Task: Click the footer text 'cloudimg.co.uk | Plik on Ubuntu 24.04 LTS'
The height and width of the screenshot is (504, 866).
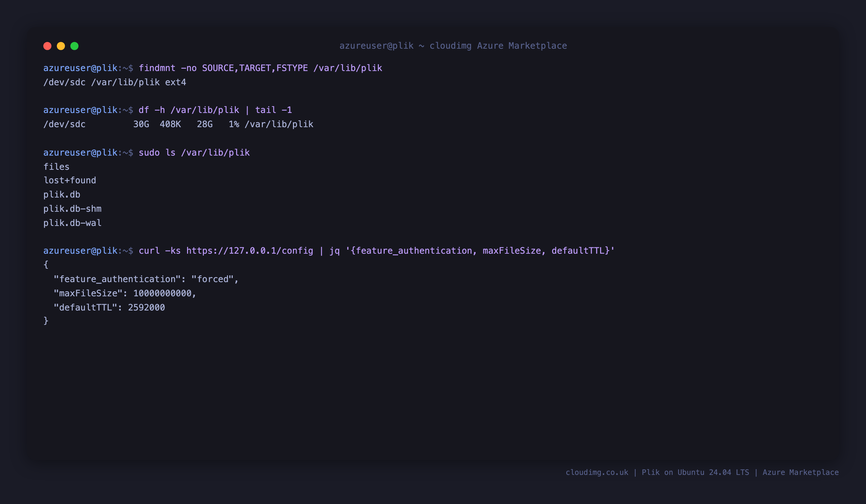Action: pyautogui.click(x=657, y=473)
